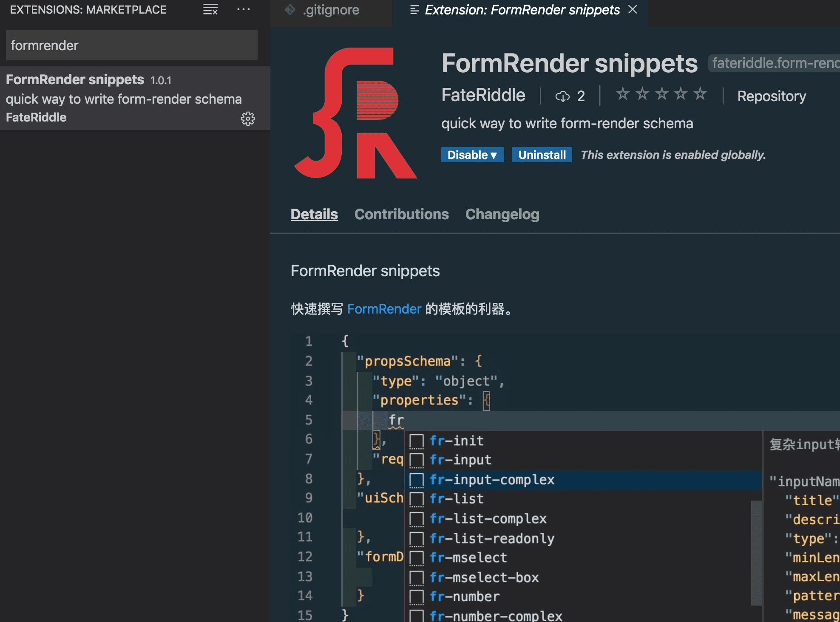This screenshot has width=840, height=622.
Task: Open the Repository link
Action: pyautogui.click(x=772, y=96)
